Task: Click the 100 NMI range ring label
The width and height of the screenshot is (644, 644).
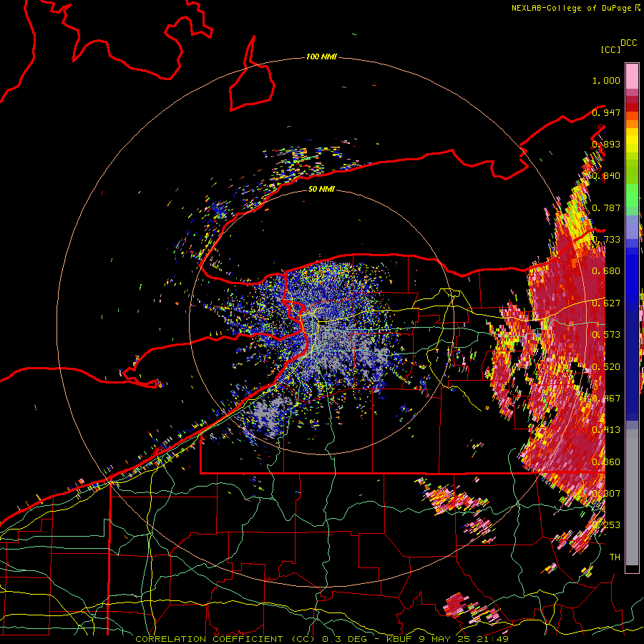Action: click(x=321, y=57)
